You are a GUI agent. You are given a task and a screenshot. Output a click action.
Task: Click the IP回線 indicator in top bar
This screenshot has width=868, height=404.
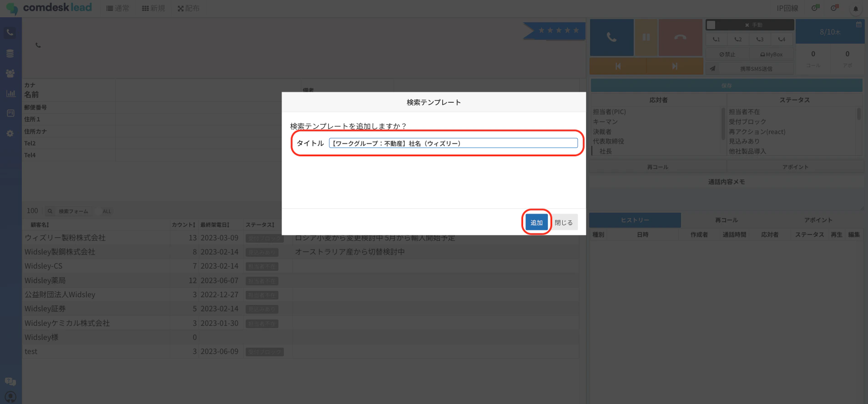787,8
